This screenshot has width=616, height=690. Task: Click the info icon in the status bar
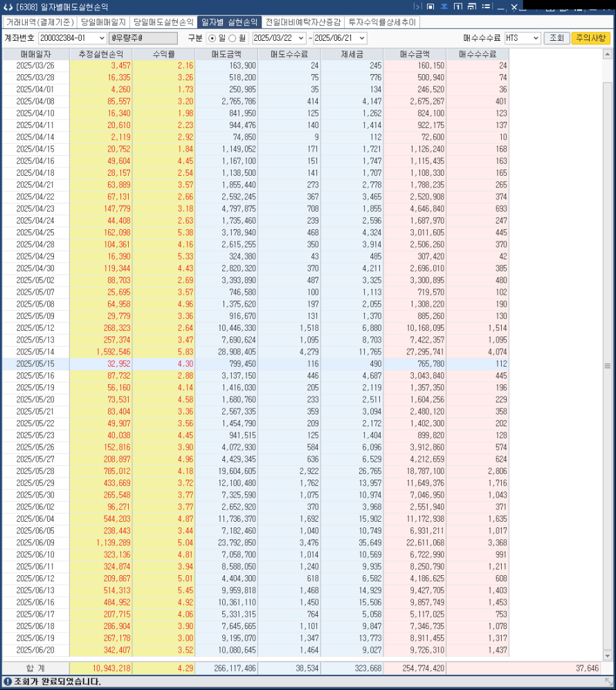7,682
